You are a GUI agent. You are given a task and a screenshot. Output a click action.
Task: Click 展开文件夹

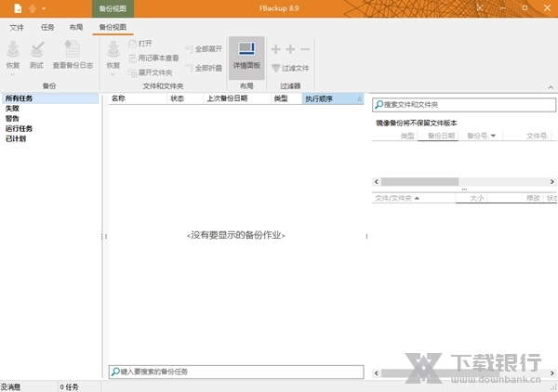(150, 72)
